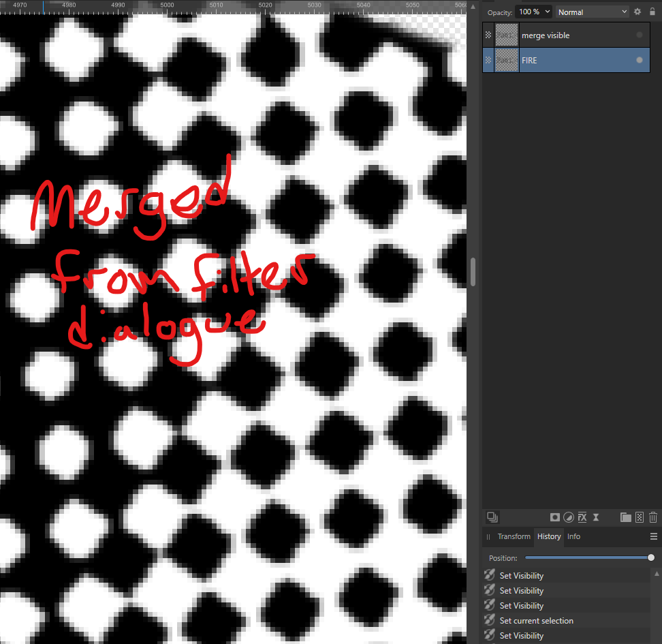This screenshot has width=662, height=644.
Task: Select the Set current selection history entry
Action: (567, 621)
